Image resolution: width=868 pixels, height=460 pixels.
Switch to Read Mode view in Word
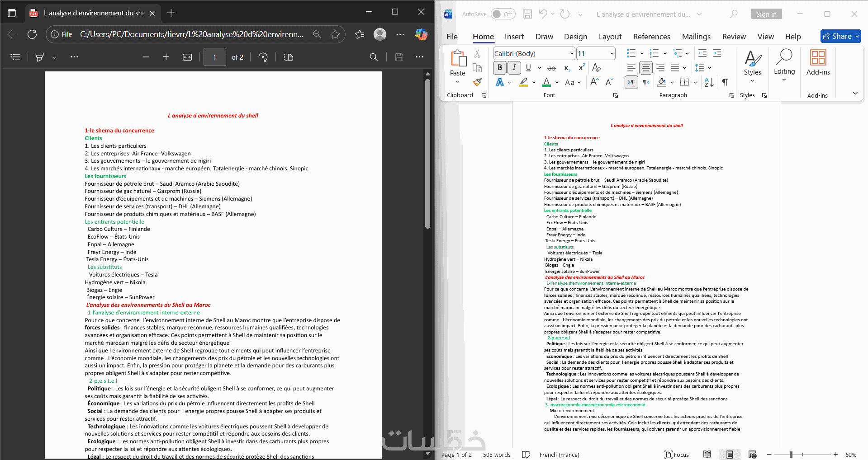pyautogui.click(x=707, y=455)
